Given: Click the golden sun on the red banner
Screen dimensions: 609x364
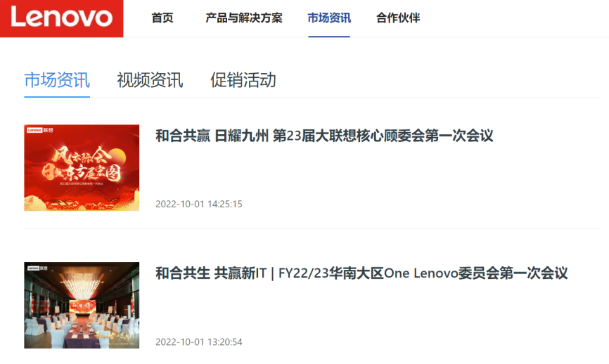Looking at the screenshot, I should point(117,158).
